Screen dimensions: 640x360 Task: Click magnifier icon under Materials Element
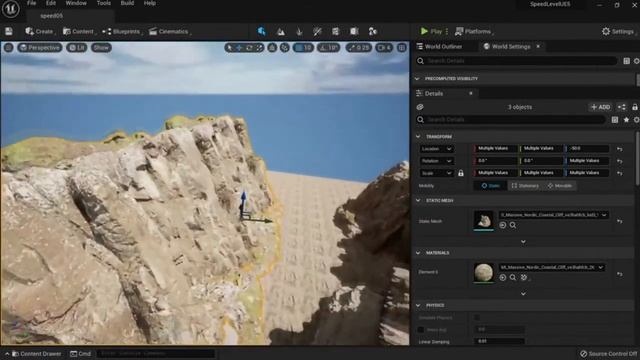click(x=513, y=278)
